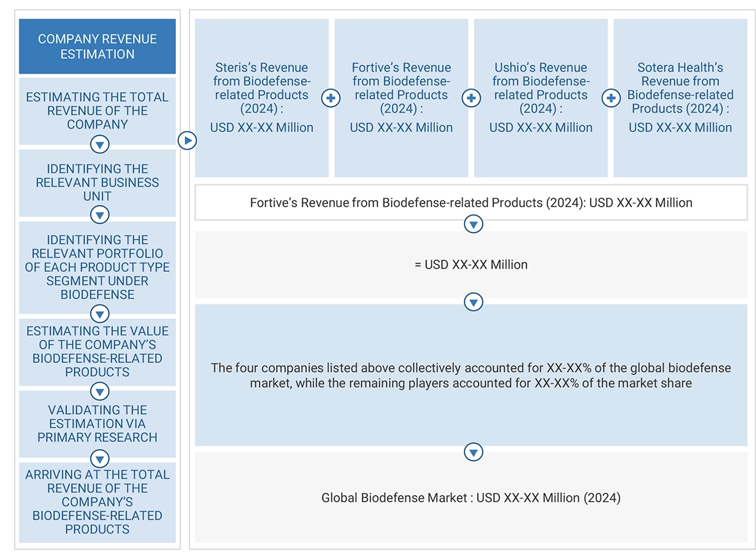Click the down arrow above Global Biodefense Market box
This screenshot has width=756, height=553.
pyautogui.click(x=473, y=452)
